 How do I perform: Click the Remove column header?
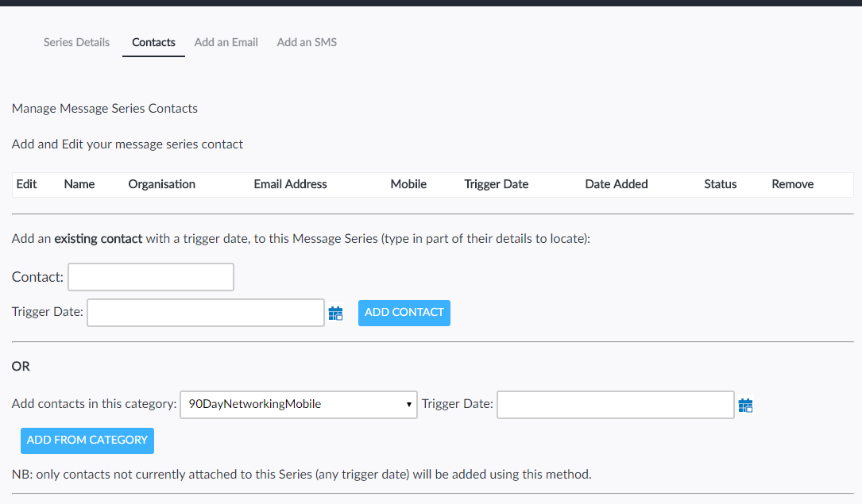[x=792, y=184]
